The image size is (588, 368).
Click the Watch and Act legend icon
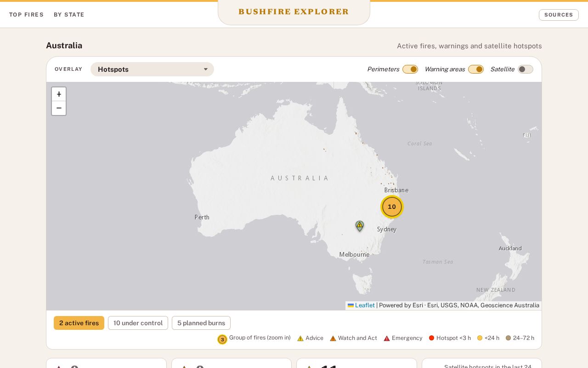click(333, 338)
